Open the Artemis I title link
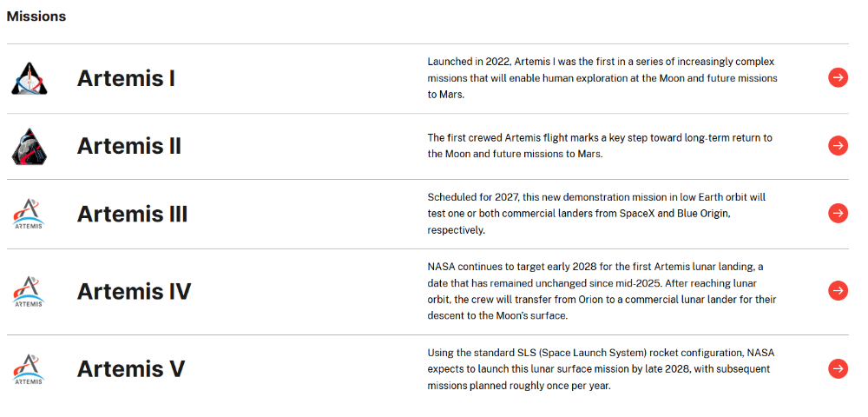 pos(126,78)
